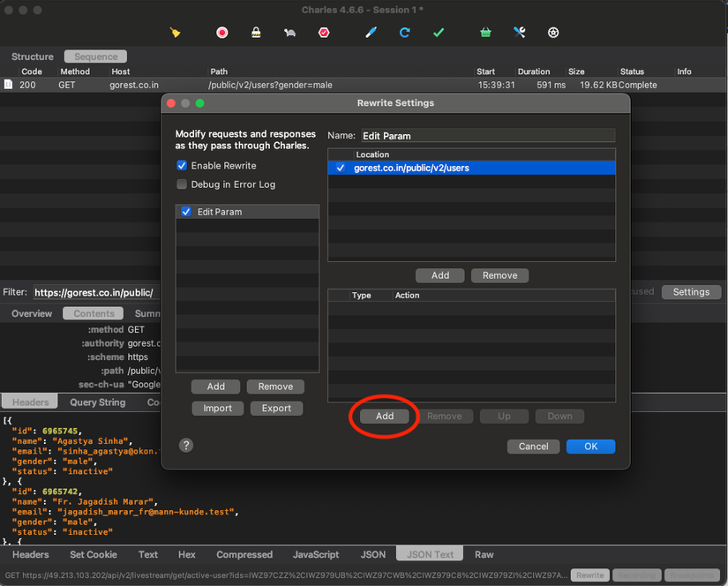
Task: Clear the session with the broom icon
Action: [175, 33]
